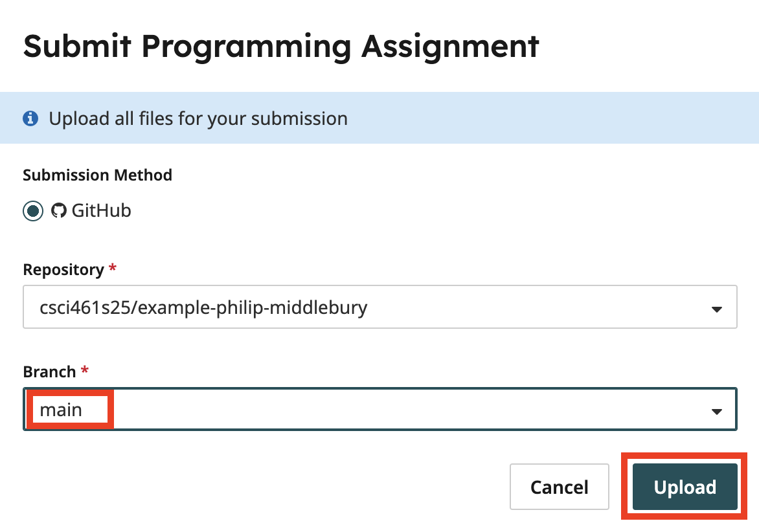Screen dimensions: 759x532
Task: Expand the Repository dropdown arrow
Action: click(716, 309)
